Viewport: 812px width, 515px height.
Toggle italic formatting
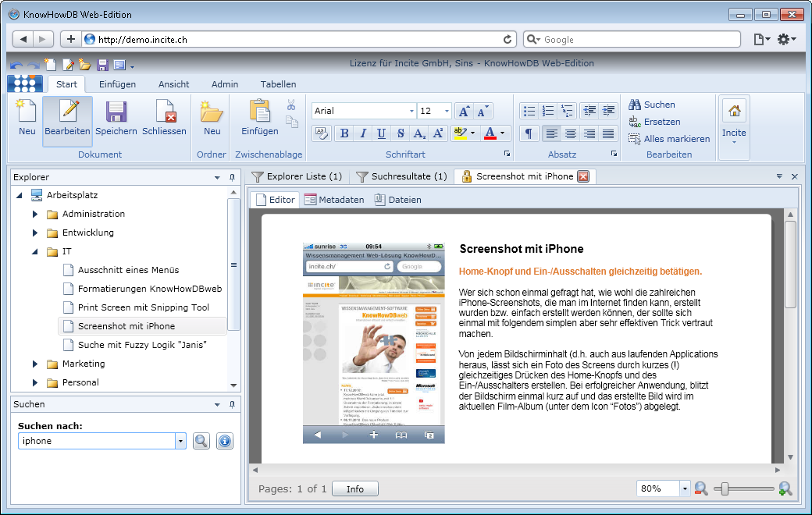[x=362, y=133]
